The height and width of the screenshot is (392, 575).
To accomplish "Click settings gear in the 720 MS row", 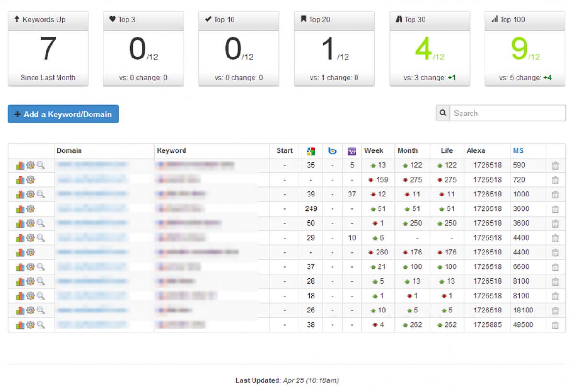I will pyautogui.click(x=31, y=180).
